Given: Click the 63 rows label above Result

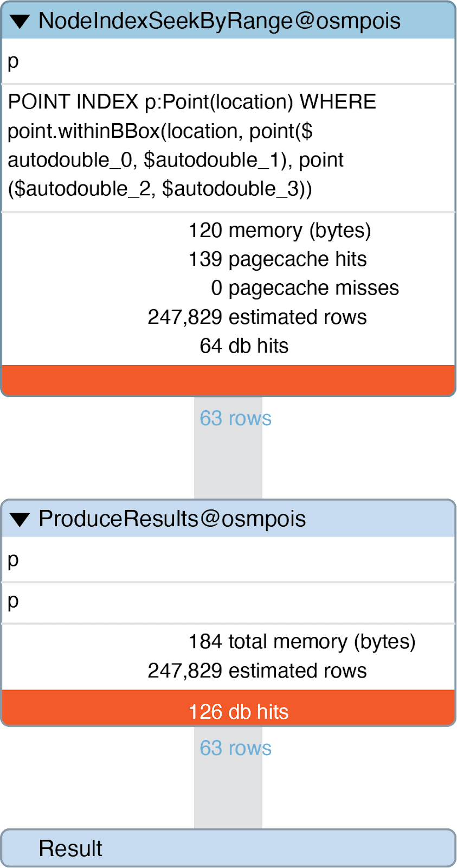Looking at the screenshot, I should [235, 748].
